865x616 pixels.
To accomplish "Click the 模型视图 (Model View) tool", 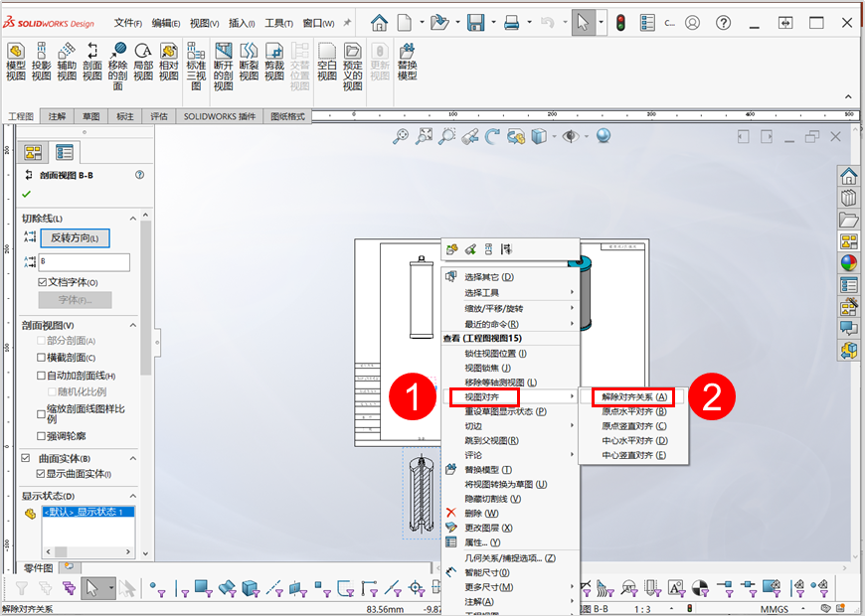I will (16, 62).
